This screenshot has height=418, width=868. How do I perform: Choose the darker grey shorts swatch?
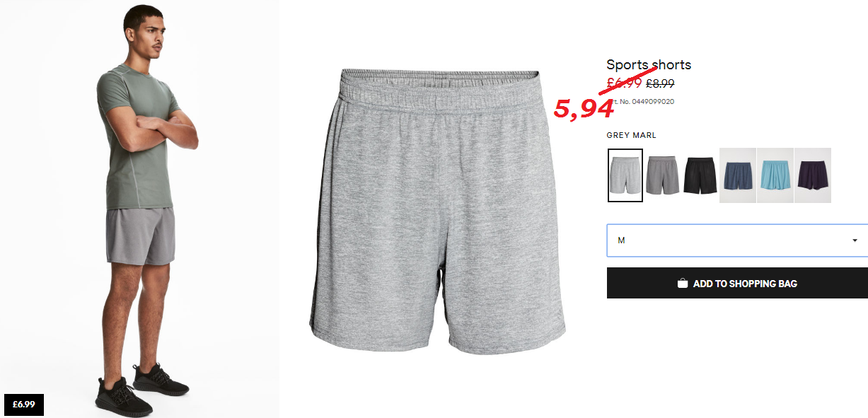[663, 175]
